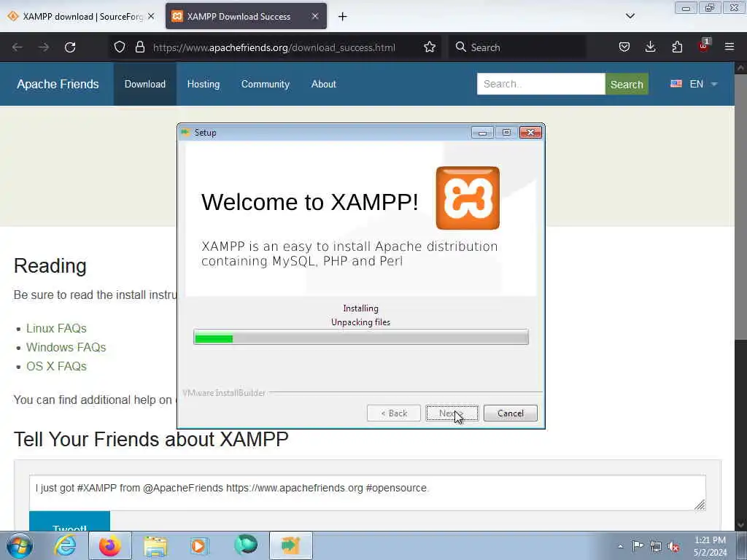Image resolution: width=747 pixels, height=560 pixels.
Task: Open the Windows FAQs link
Action: click(66, 347)
